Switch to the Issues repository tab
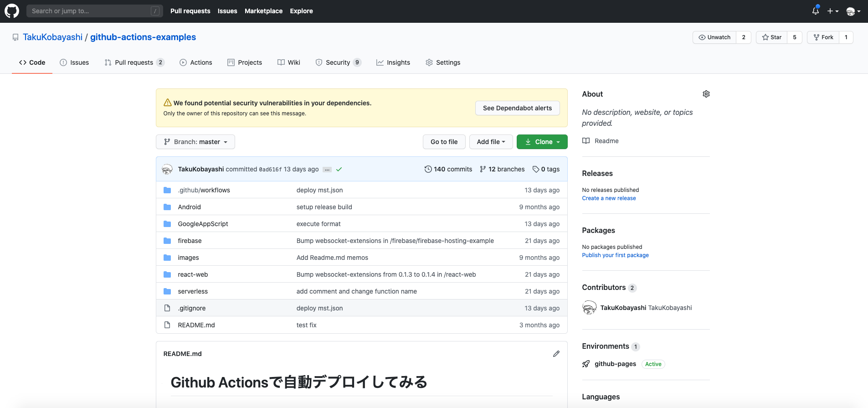Screen dimensions: 868x408 [x=74, y=62]
